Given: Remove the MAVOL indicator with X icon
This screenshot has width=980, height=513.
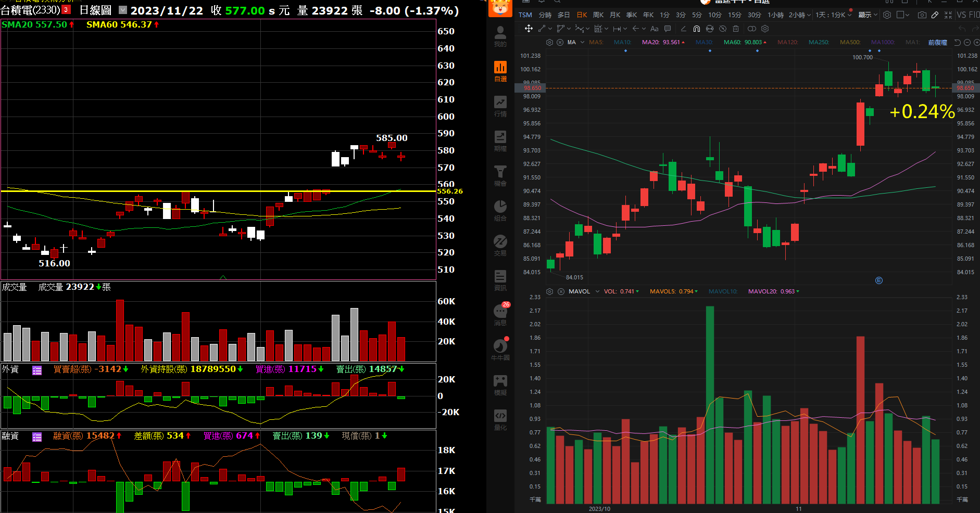Looking at the screenshot, I should coord(561,291).
